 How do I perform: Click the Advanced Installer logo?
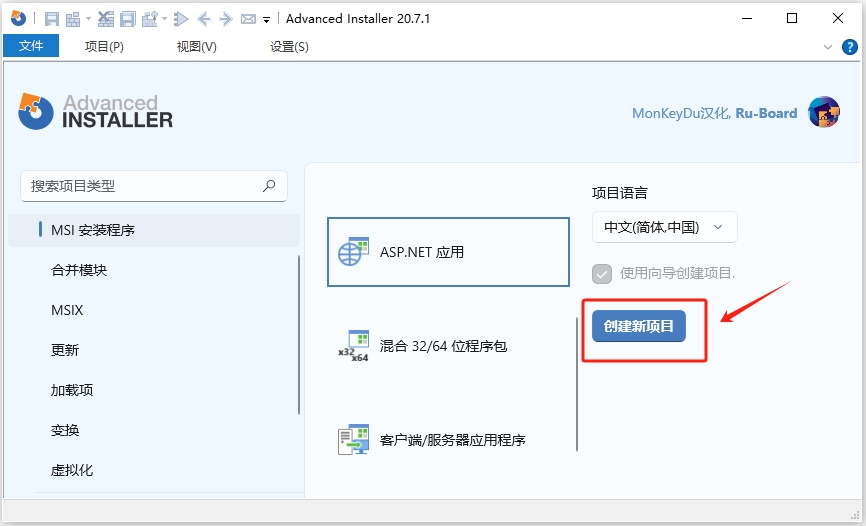point(96,112)
